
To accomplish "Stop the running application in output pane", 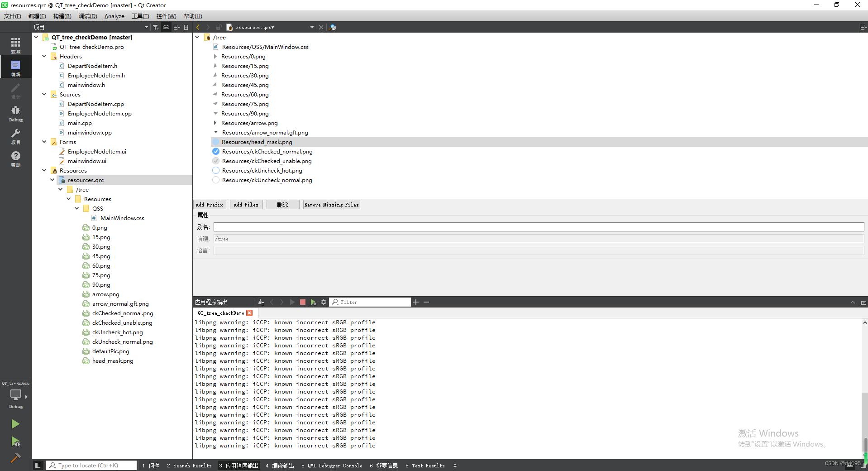I will 303,302.
